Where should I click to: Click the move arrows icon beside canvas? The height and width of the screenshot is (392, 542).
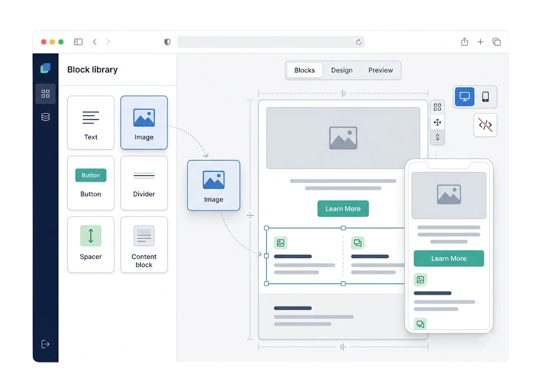tap(437, 122)
